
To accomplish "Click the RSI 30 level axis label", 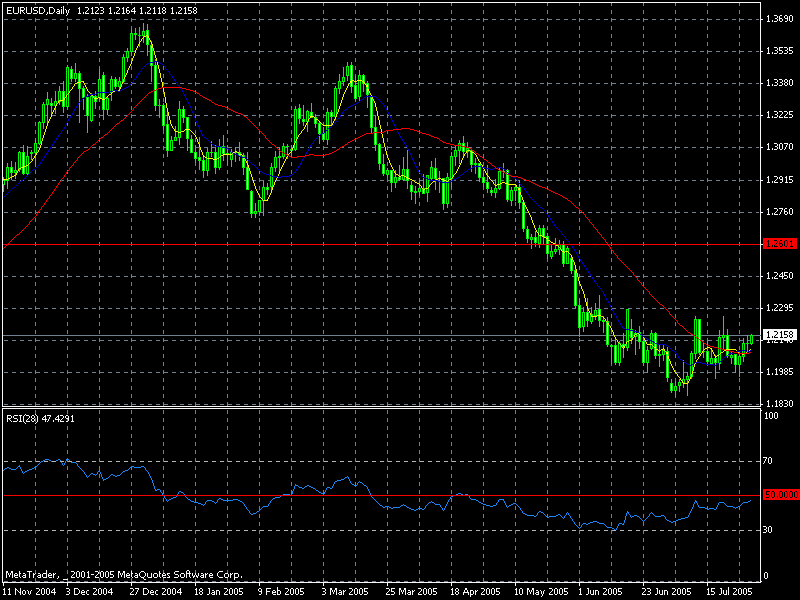I will pyautogui.click(x=768, y=530).
